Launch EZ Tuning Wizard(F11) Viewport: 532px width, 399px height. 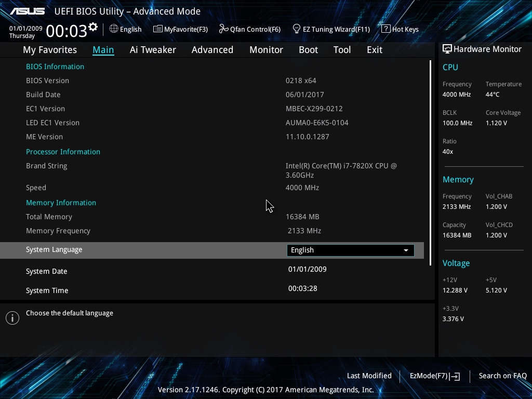coord(336,29)
